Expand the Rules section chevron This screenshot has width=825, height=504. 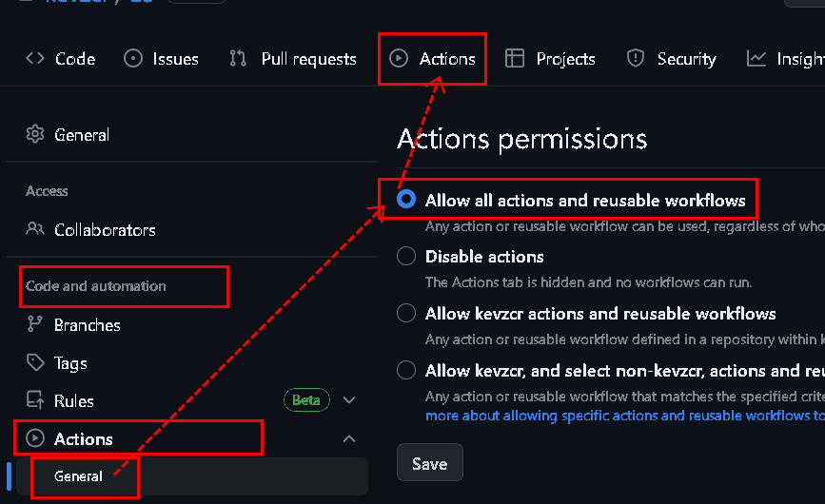349,400
